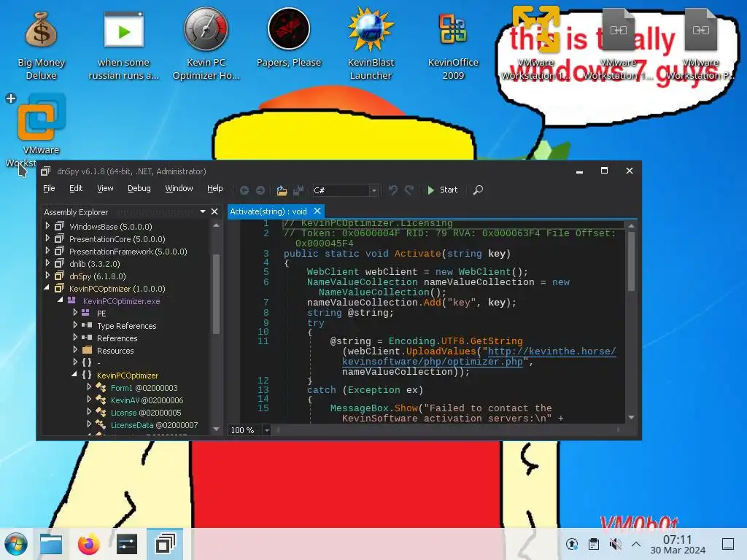This screenshot has height=560, width=747.
Task: Open Papers, Please desktop icon
Action: click(289, 38)
